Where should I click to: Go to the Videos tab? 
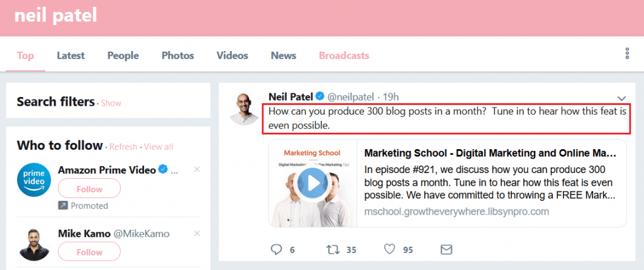point(233,55)
